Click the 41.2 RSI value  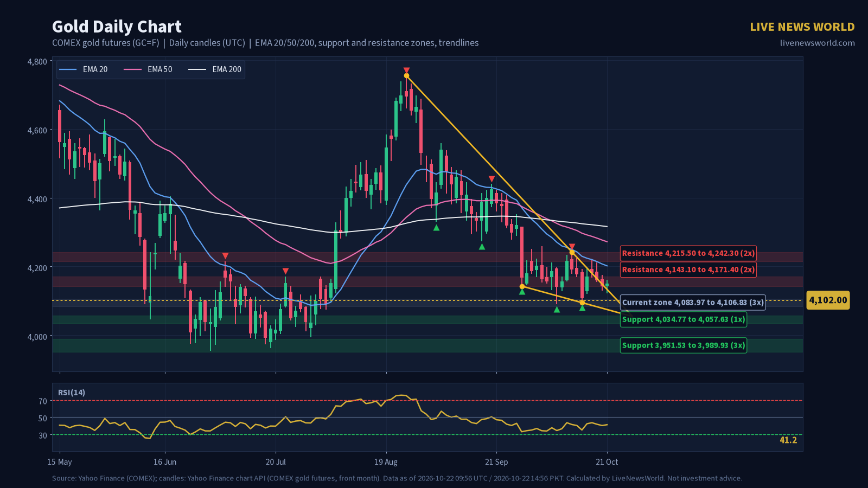(x=788, y=440)
